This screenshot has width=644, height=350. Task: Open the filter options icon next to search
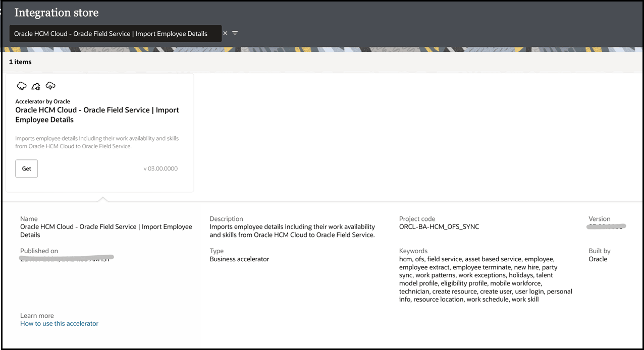point(235,33)
